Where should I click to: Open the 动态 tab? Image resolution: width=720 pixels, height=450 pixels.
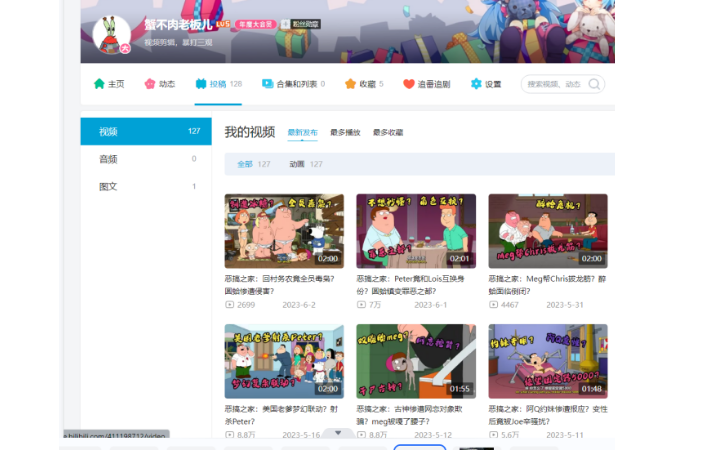[160, 84]
